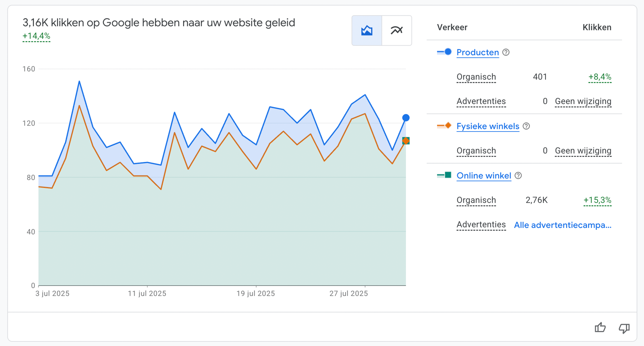This screenshot has height=346, width=644.
Task: Switch to stacked area chart view
Action: pyautogui.click(x=367, y=31)
